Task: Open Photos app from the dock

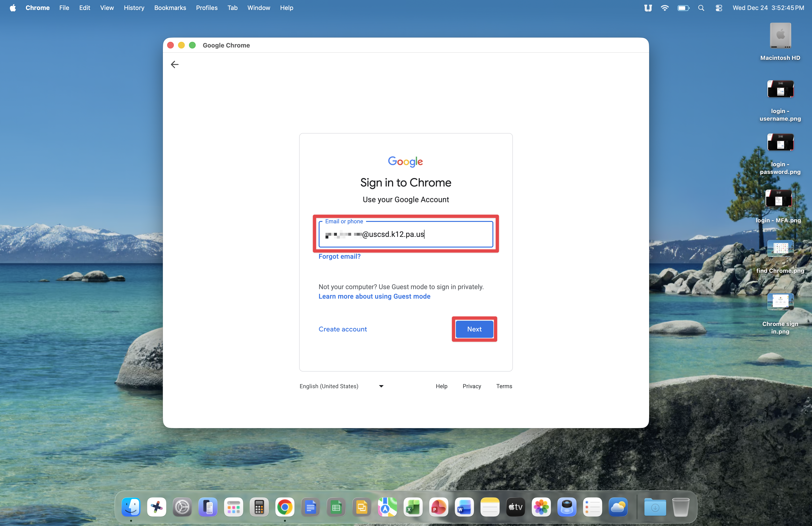Action: [541, 507]
